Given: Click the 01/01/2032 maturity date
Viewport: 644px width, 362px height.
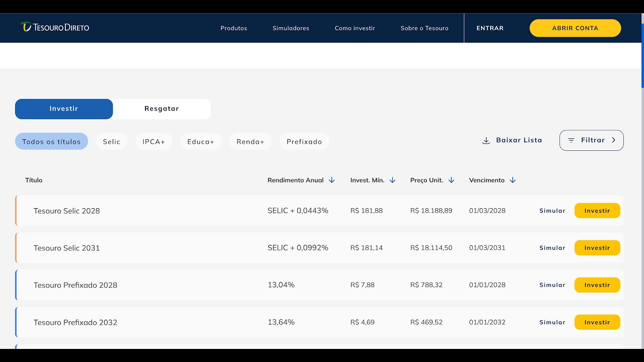Looking at the screenshot, I should (488, 322).
